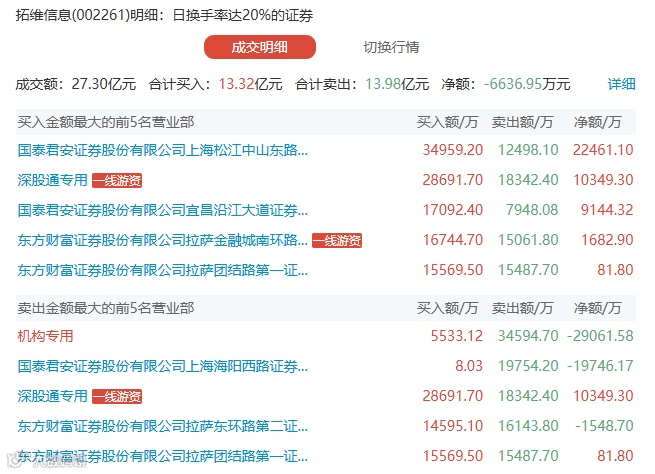The height and width of the screenshot is (474, 655).
Task: Click 一线游资 tag beside 拉萨金融城南环路
Action: (337, 241)
